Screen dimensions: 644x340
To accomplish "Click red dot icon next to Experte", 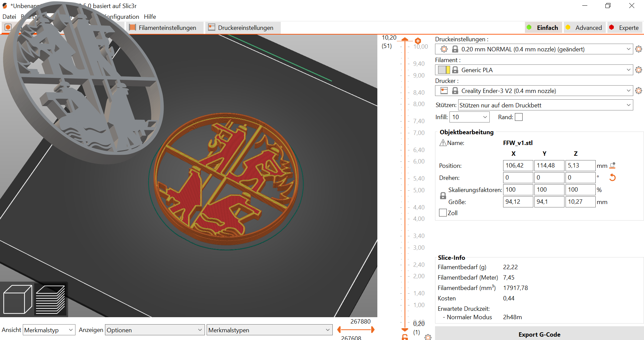I will 611,27.
